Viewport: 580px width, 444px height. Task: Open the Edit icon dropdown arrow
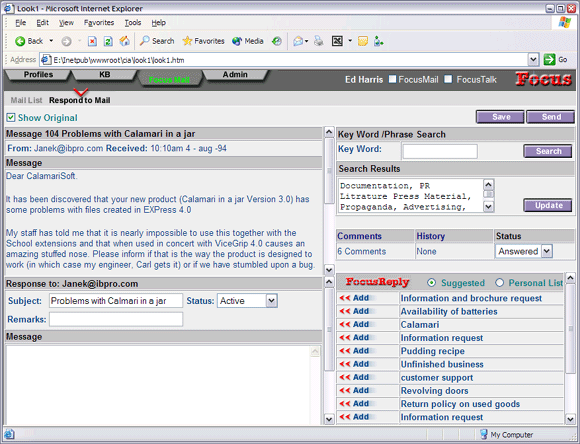pos(350,41)
